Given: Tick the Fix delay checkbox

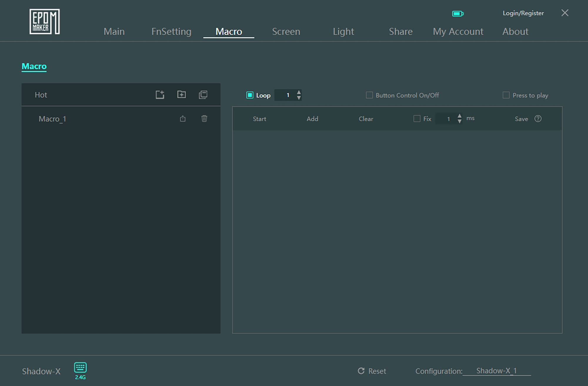Looking at the screenshot, I should (x=417, y=118).
